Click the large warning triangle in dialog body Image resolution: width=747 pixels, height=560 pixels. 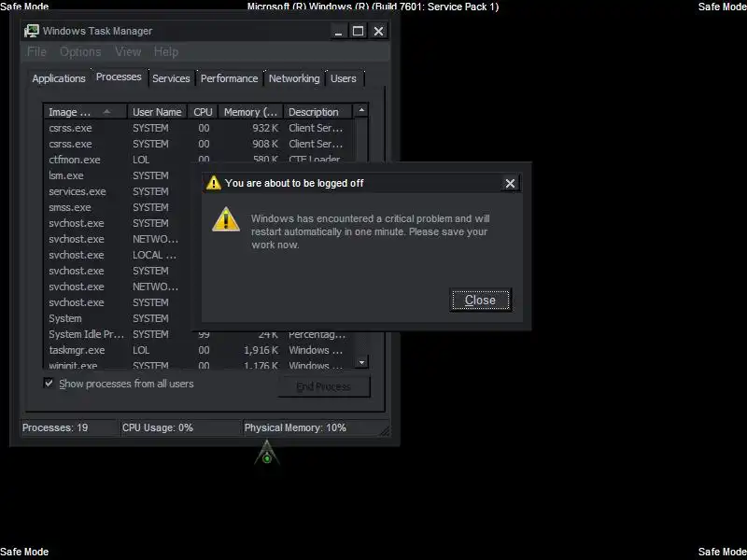pyautogui.click(x=226, y=219)
